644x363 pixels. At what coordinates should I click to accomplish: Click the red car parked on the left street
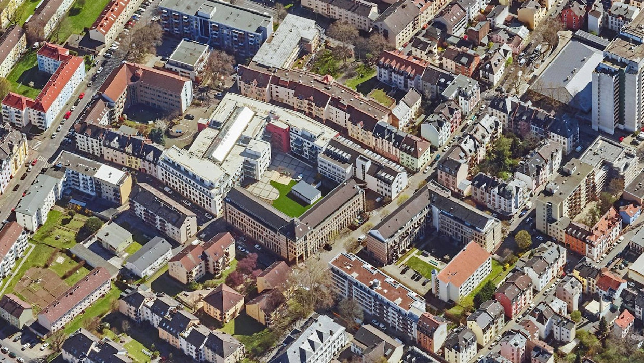(82, 95)
